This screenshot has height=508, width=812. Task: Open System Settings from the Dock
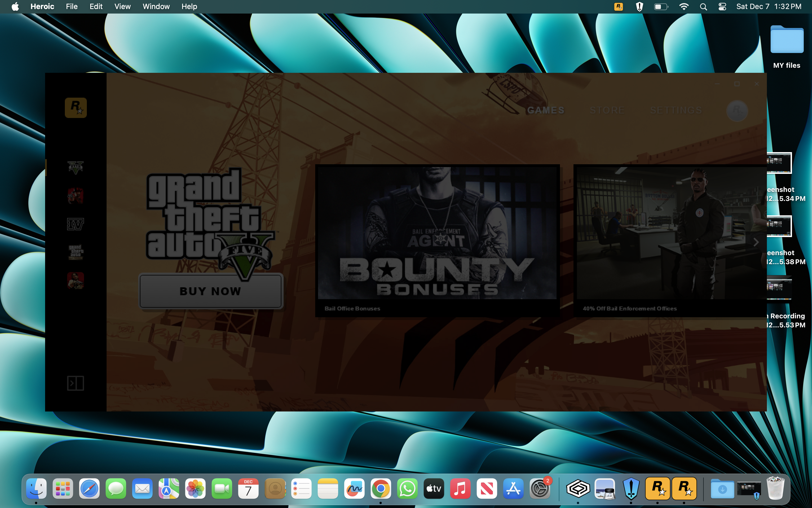click(x=540, y=489)
